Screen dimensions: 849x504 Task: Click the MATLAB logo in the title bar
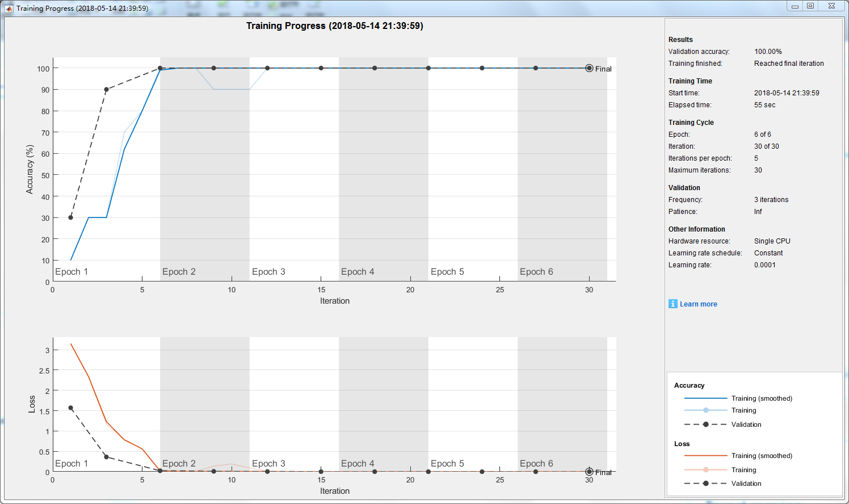(9, 8)
